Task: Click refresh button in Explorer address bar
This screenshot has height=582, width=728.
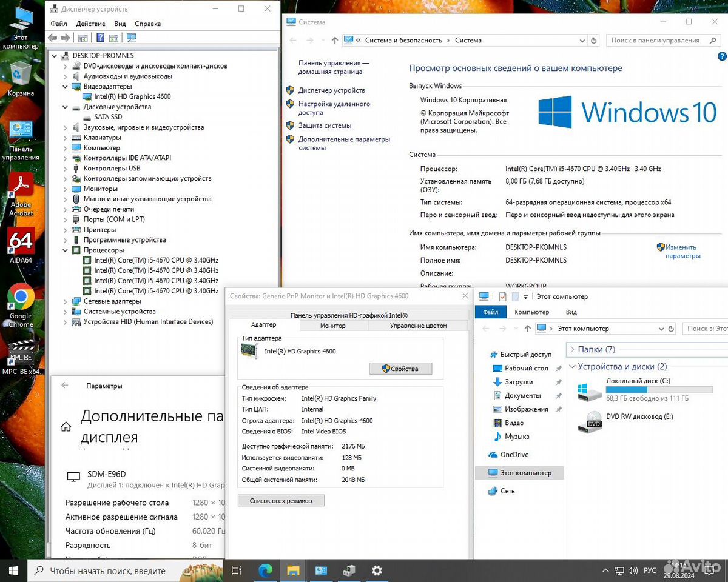Action: [x=672, y=329]
